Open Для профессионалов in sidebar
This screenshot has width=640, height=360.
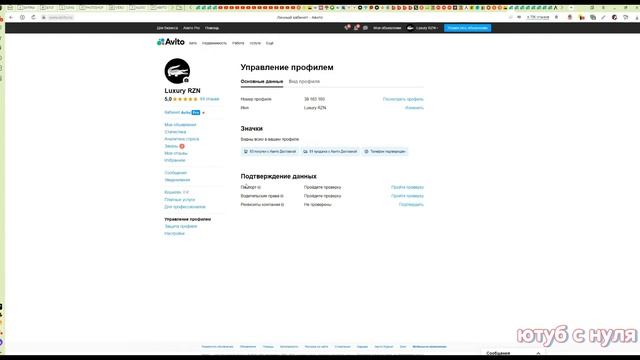(185, 207)
